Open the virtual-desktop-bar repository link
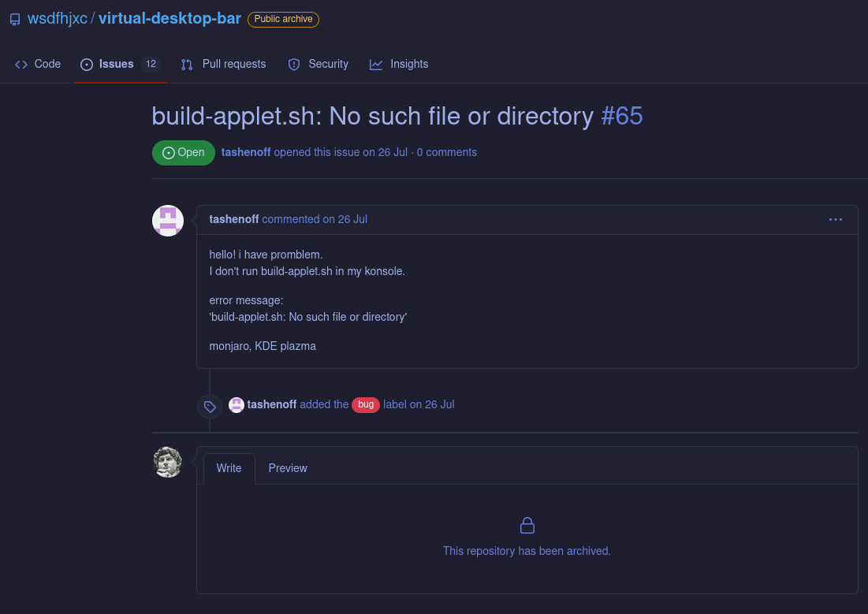 pyautogui.click(x=170, y=19)
